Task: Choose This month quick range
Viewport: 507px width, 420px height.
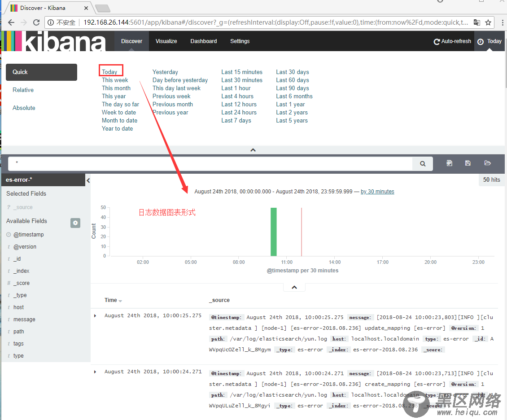Action: pyautogui.click(x=116, y=88)
